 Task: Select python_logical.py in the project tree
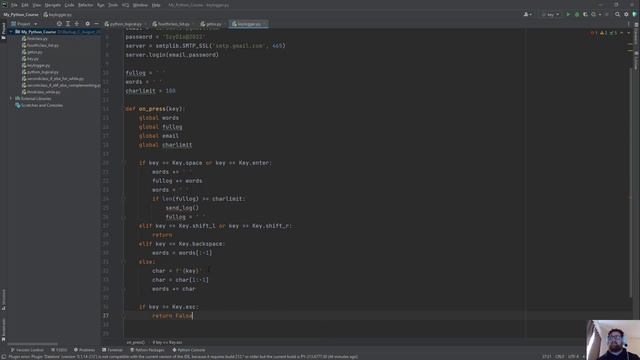point(40,72)
